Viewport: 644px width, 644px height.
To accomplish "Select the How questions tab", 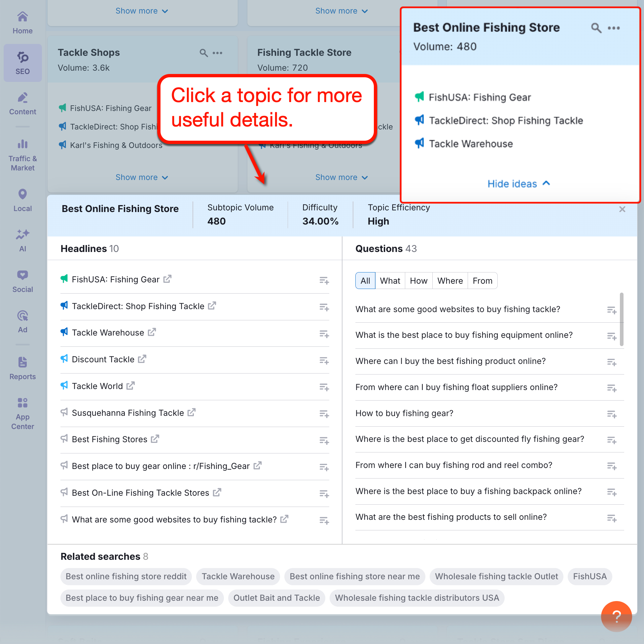I will (418, 280).
